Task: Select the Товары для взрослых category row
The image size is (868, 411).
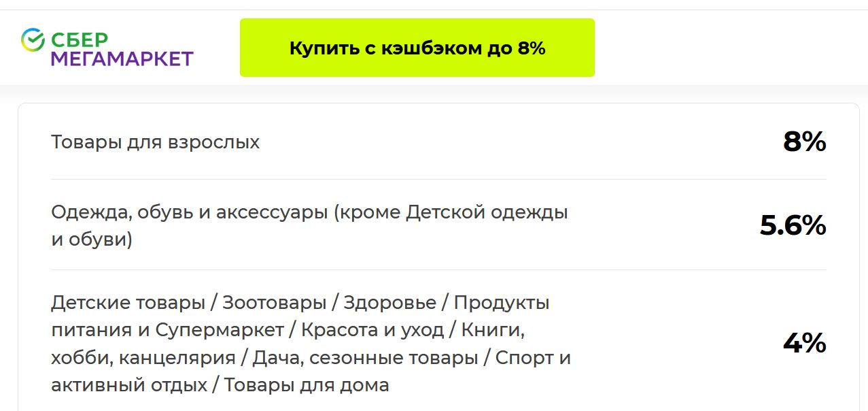Action: tap(155, 142)
